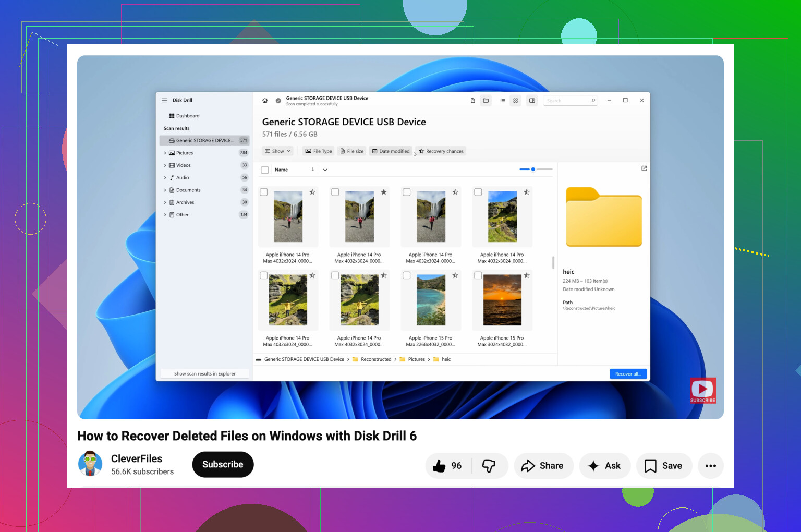Viewport: 801px width, 532px height.
Task: Open the Dashboard in the sidebar
Action: pos(185,116)
